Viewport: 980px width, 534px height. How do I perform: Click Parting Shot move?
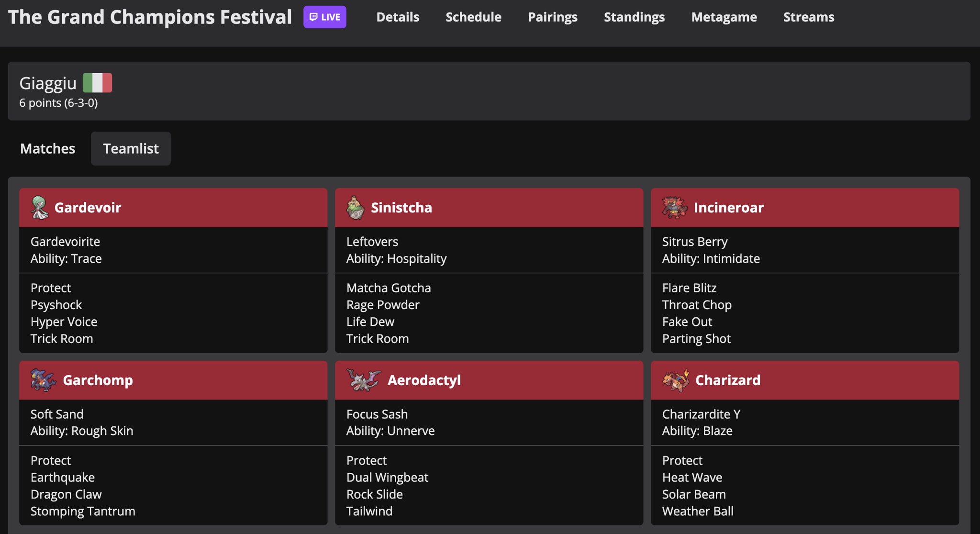696,339
